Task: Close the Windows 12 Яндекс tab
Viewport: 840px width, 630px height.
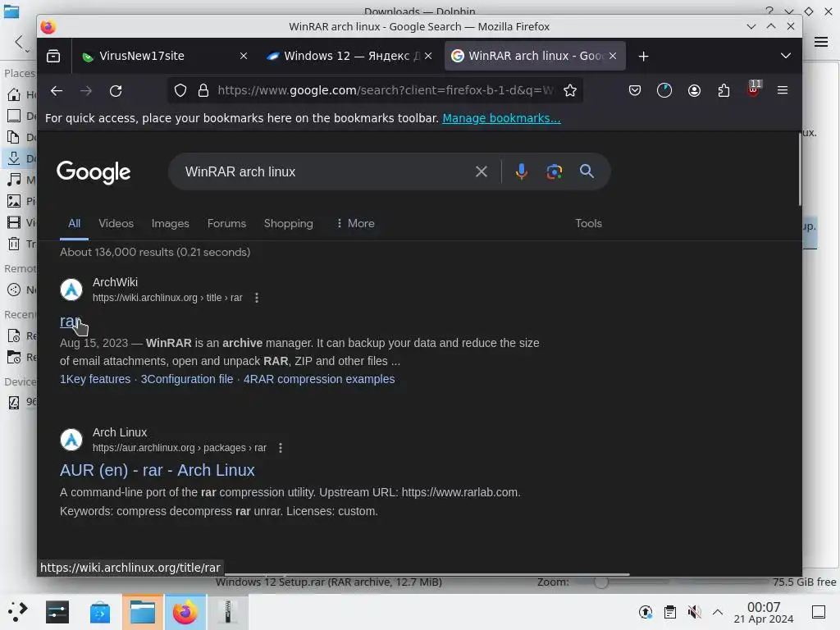Action: pyautogui.click(x=428, y=56)
